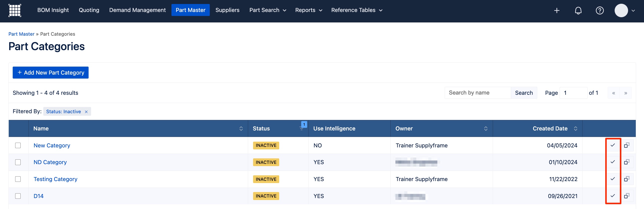Click the grid app logo icon
Screen dimensions: 644x209
click(x=15, y=10)
